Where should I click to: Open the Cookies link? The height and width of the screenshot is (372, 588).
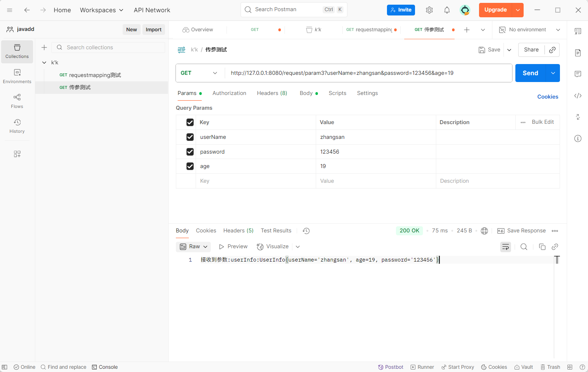548,97
